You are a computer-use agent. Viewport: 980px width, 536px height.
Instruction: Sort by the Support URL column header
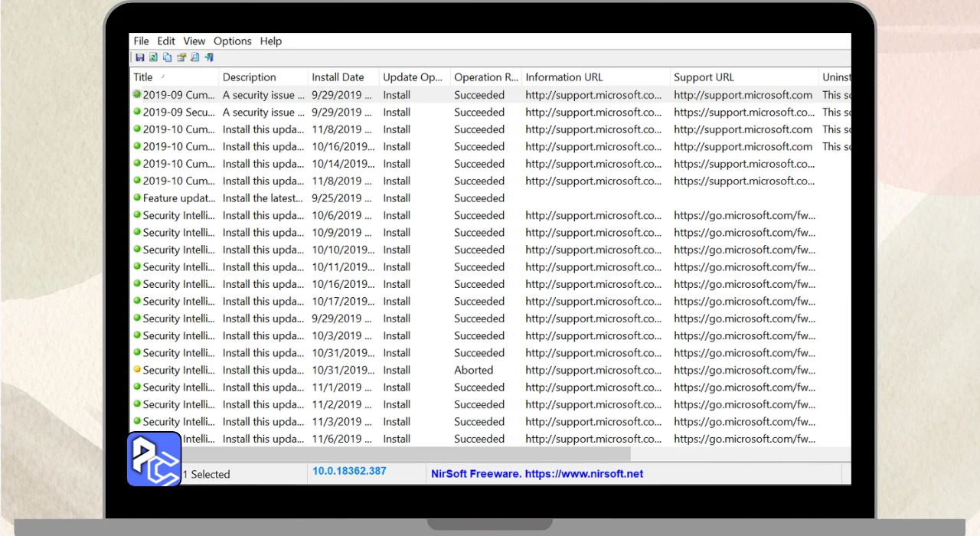coord(744,77)
